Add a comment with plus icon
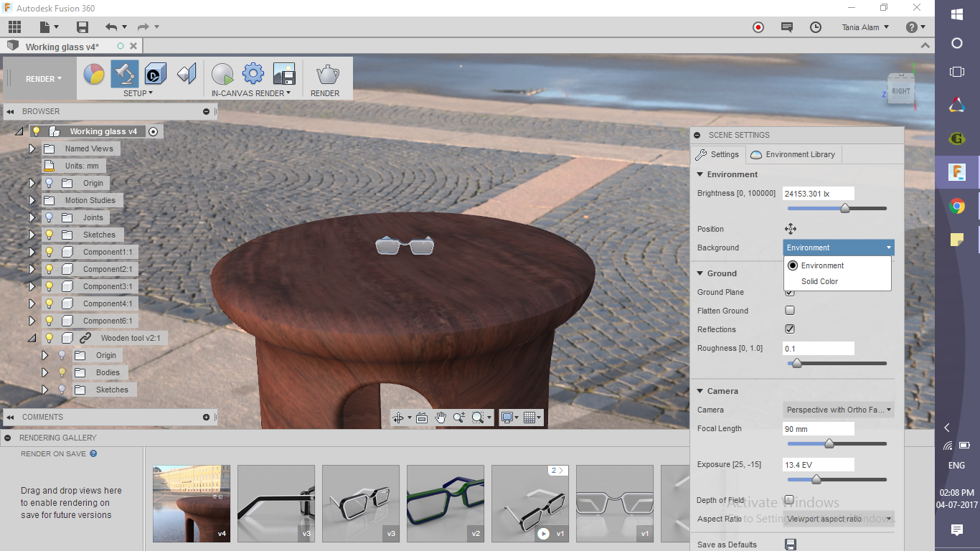 [x=206, y=417]
